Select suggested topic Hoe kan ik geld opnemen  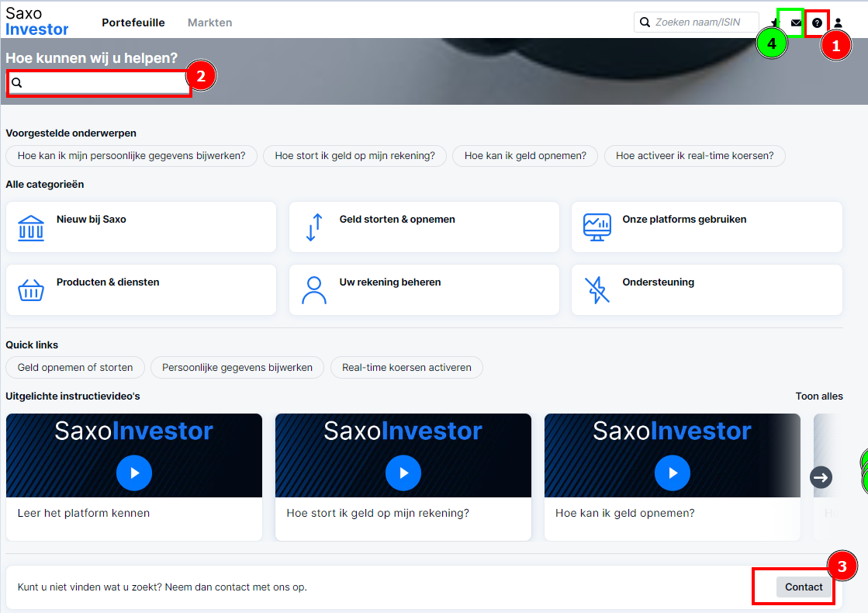point(525,156)
